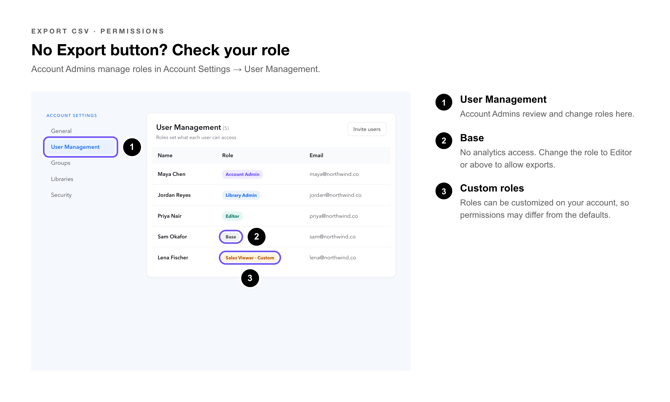Click the Account Settings sidebar label
This screenshot has width=670, height=402.
tap(72, 115)
